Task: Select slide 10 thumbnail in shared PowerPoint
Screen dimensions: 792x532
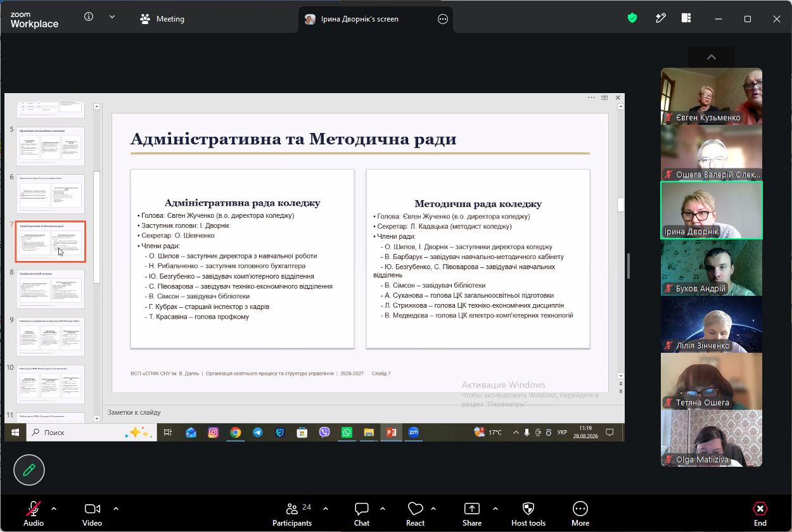Action: pos(50,384)
